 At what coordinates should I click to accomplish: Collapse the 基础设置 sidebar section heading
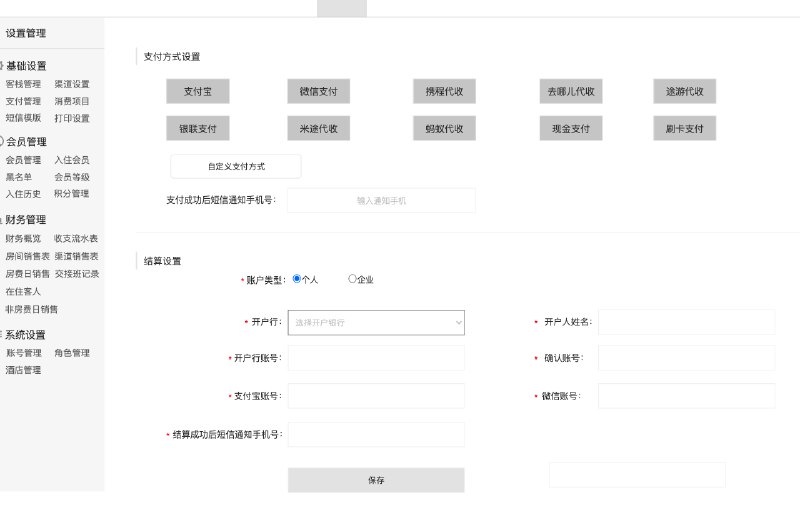[26, 66]
